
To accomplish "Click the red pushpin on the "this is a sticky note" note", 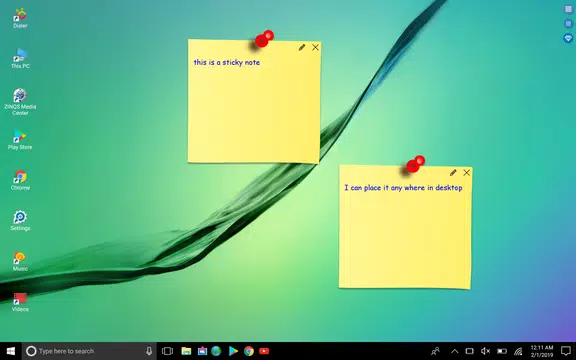I will (264, 39).
